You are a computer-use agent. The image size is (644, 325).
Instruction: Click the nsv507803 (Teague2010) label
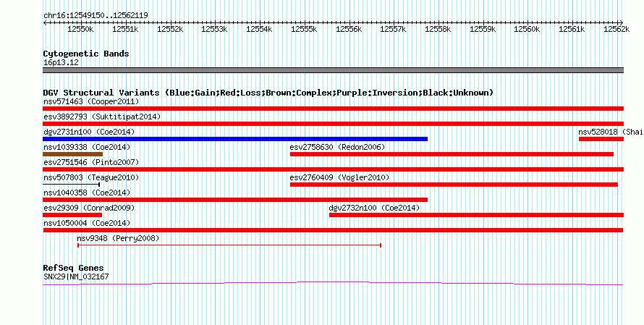coord(91,177)
